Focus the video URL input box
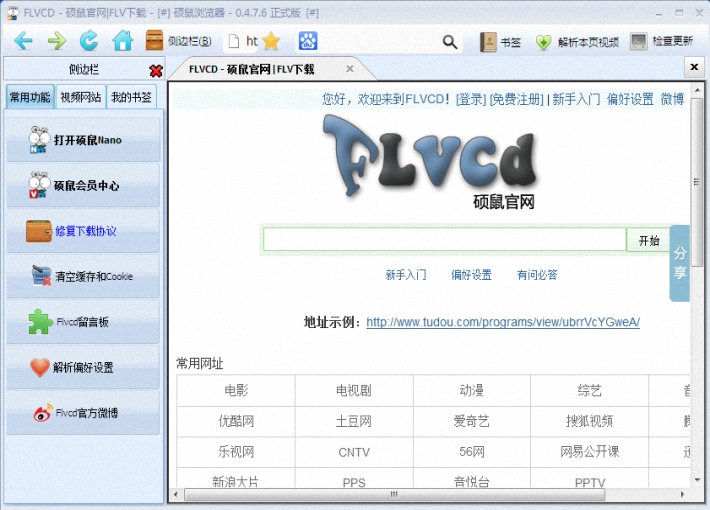Screen dimensions: 710x510 [445, 240]
